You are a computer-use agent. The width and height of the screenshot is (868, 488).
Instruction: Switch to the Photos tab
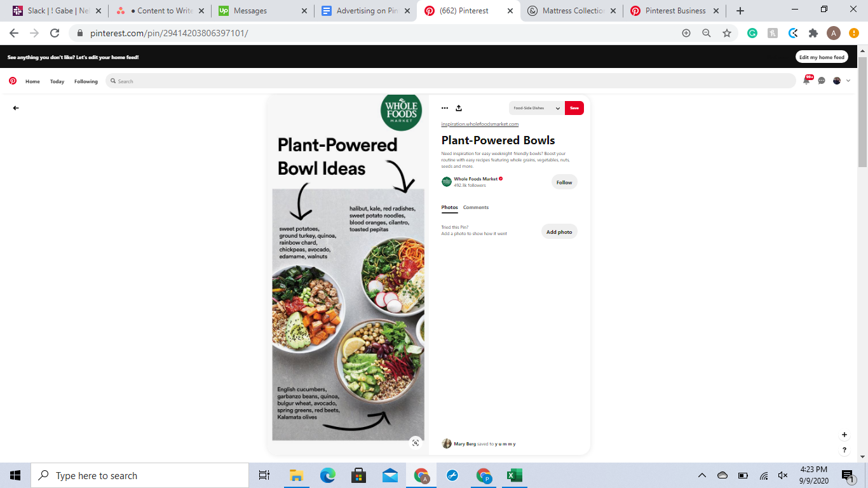pyautogui.click(x=450, y=207)
